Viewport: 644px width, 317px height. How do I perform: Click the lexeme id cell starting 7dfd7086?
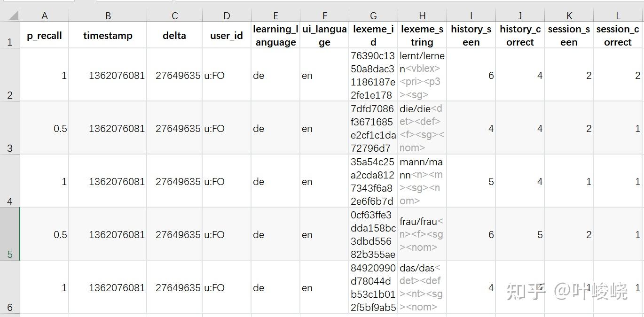click(373, 128)
